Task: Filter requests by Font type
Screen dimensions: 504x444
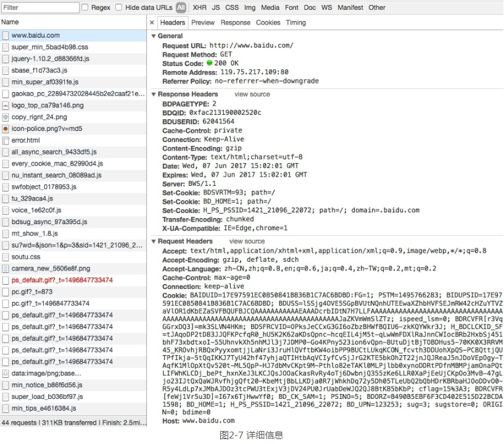Action: coord(292,7)
